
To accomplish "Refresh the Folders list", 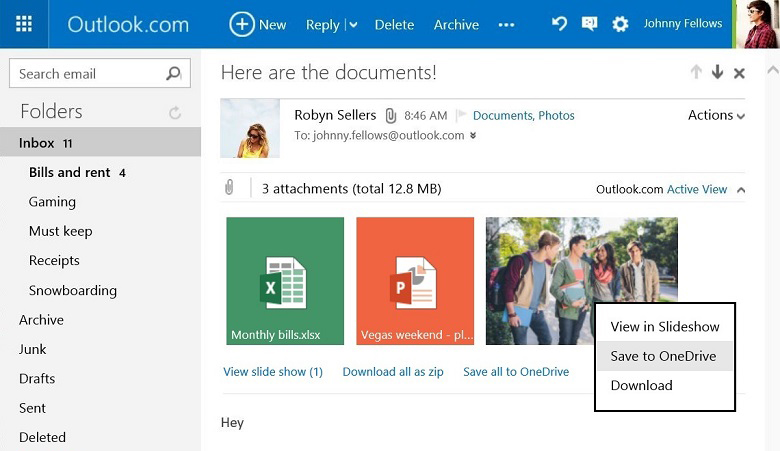I will coord(175,113).
